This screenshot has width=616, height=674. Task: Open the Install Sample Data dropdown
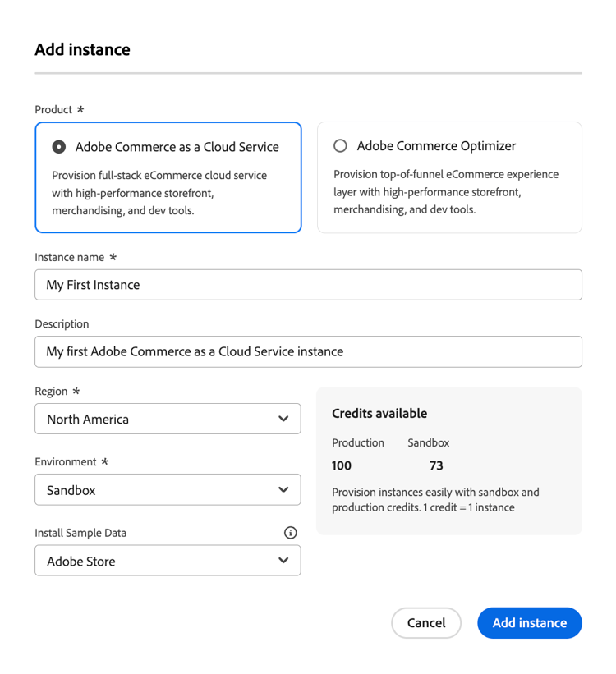click(x=168, y=561)
